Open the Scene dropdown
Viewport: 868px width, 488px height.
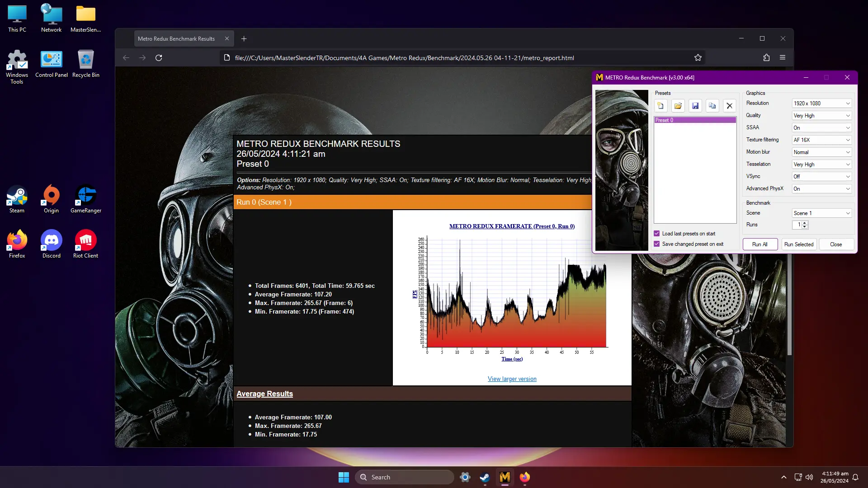point(821,213)
